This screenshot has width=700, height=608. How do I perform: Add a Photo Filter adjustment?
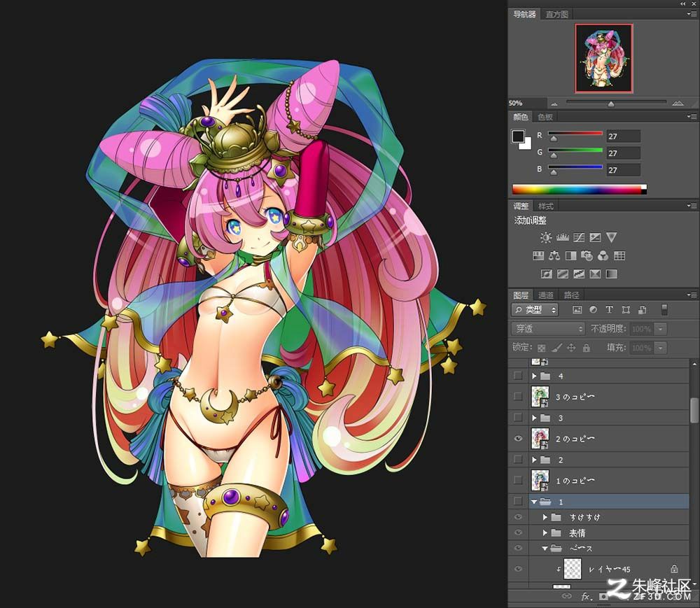pyautogui.click(x=587, y=255)
